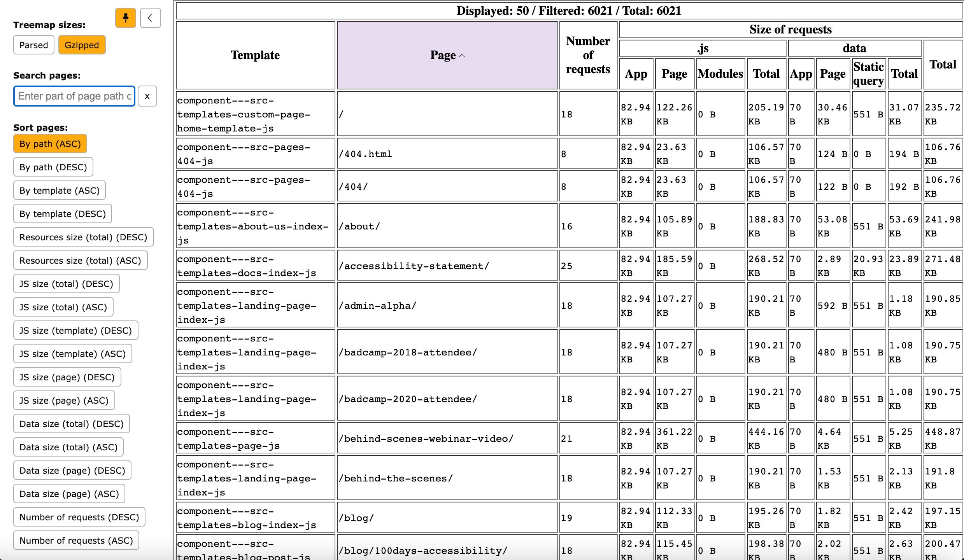Toggle 'Parsed' treemap size view
964x560 pixels.
(34, 45)
